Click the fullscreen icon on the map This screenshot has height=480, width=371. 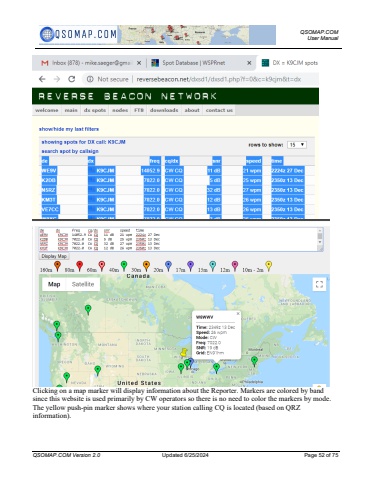point(319,284)
